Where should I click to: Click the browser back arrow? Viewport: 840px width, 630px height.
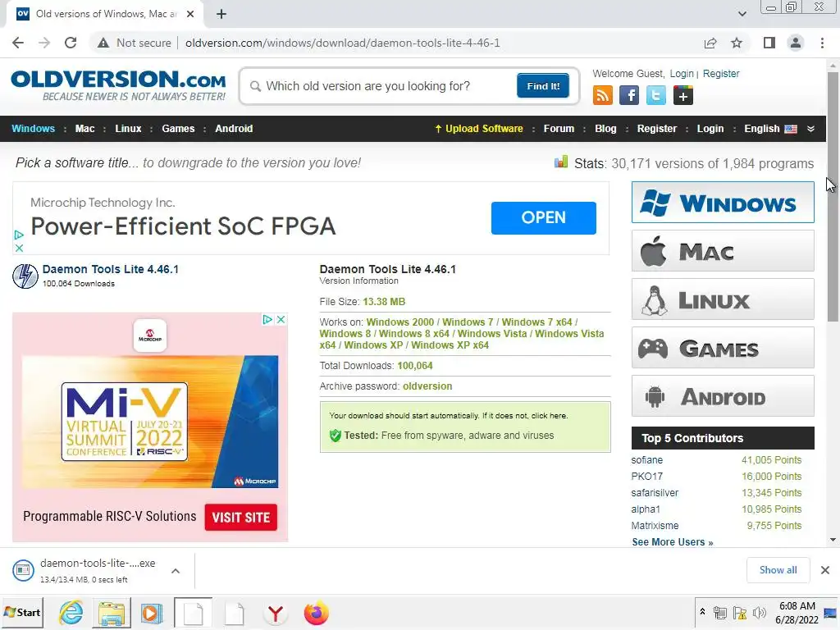coord(18,43)
